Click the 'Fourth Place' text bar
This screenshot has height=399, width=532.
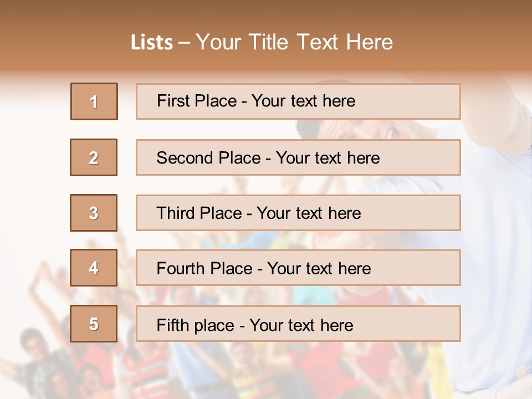point(298,268)
